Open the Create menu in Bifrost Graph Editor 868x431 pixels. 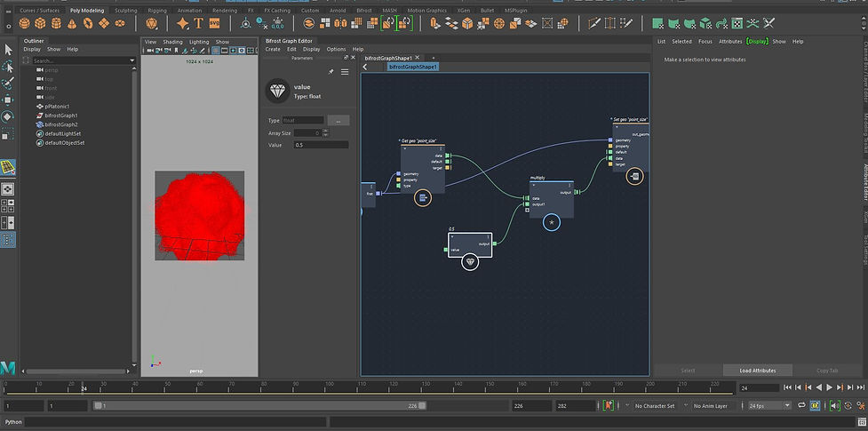click(273, 49)
